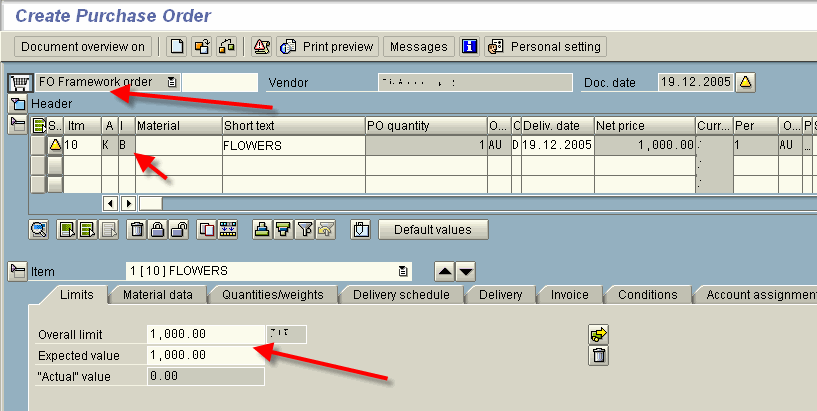Open the Delivery schedule tab
817x411 pixels.
(x=401, y=295)
